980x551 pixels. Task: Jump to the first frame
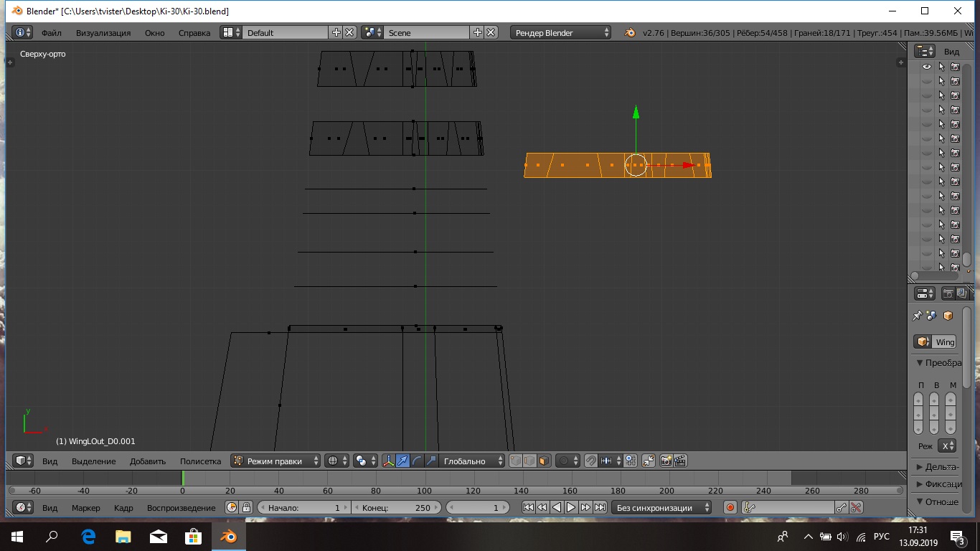pos(528,508)
